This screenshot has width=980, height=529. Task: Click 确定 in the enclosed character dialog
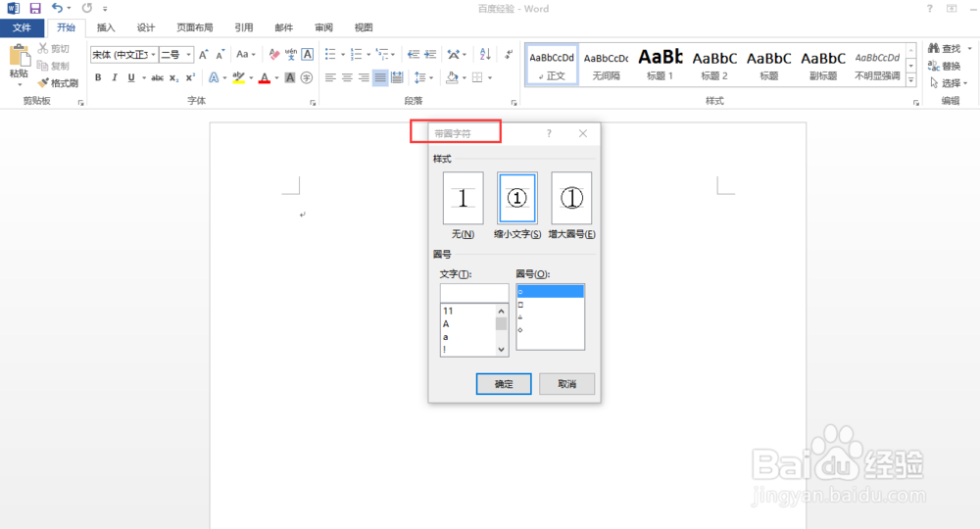coord(504,384)
